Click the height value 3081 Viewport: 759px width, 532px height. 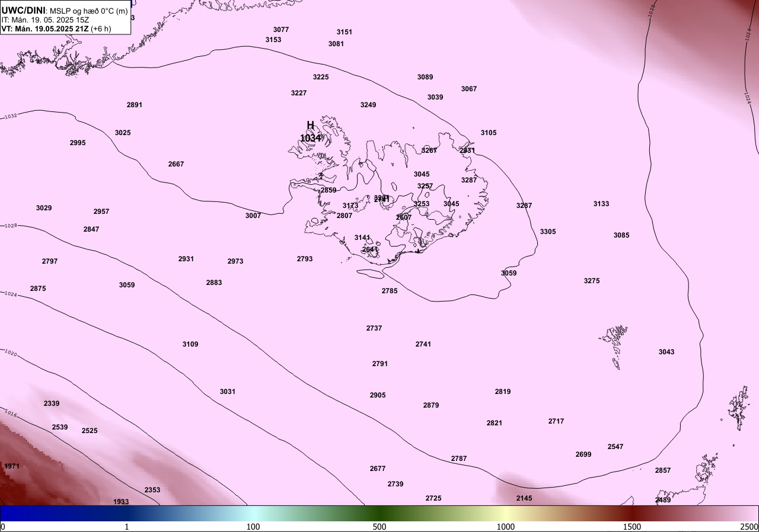point(336,44)
